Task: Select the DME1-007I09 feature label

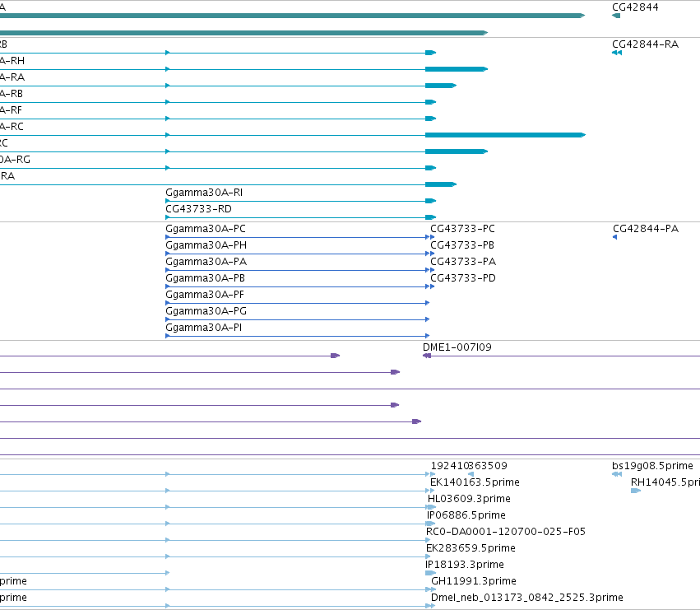Action: [457, 347]
